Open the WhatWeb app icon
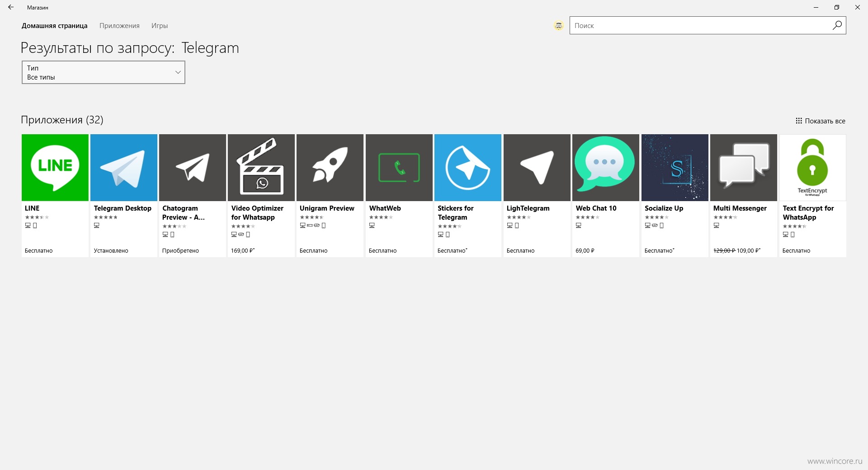This screenshot has height=470, width=868. [399, 168]
